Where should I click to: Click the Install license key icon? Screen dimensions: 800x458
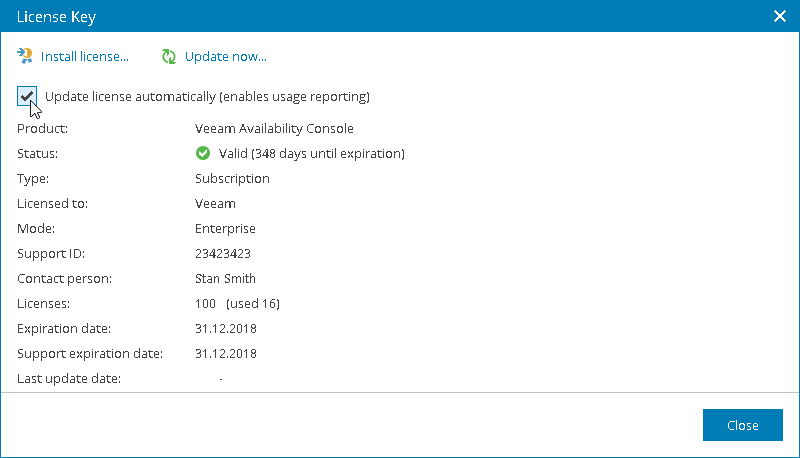tap(25, 56)
